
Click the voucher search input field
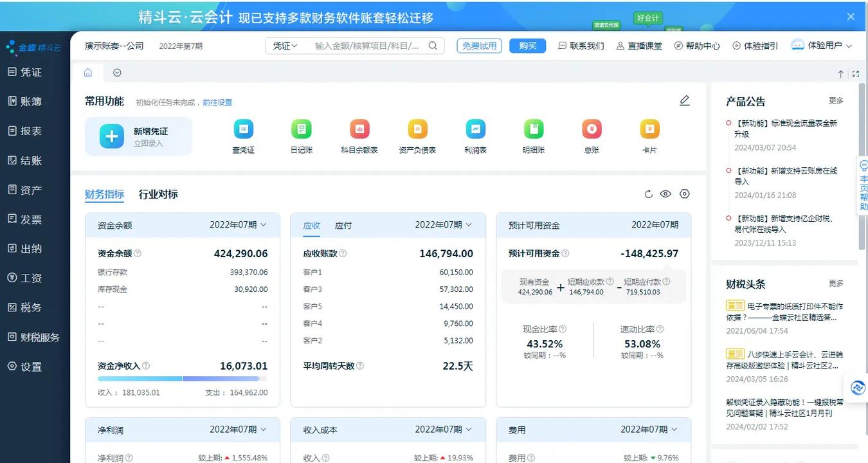(x=366, y=46)
